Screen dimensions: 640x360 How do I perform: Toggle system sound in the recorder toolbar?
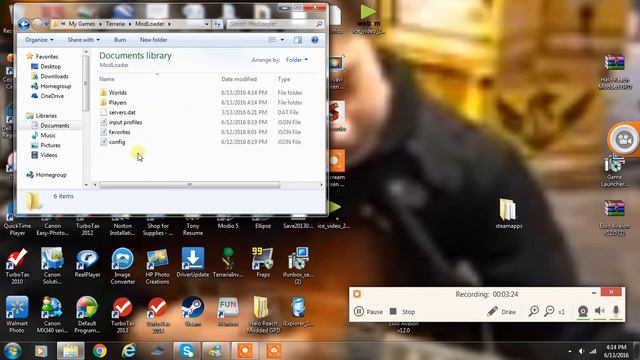point(599,311)
